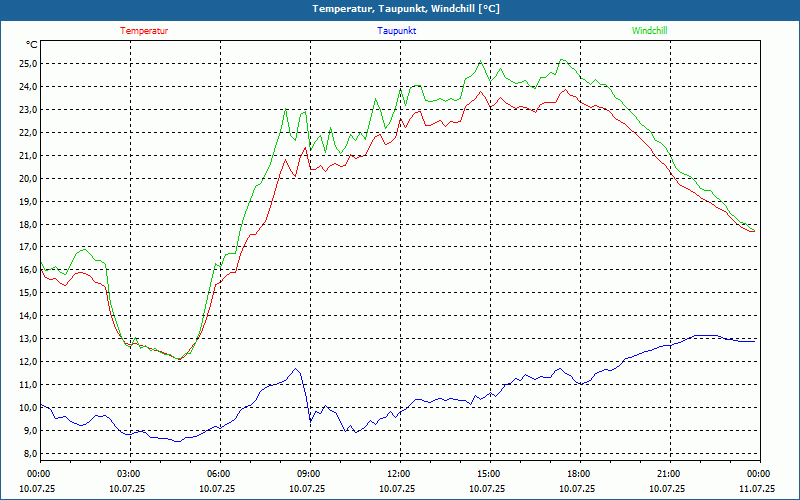
Task: Click the 9,0 y-axis value
Action: 30,431
